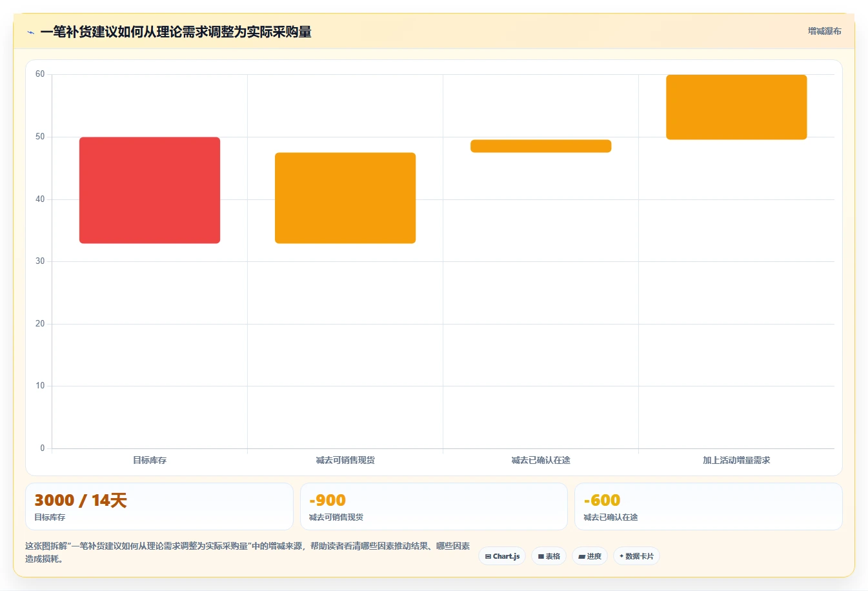Click the 减去可销售现货 x-axis label
Image resolution: width=868 pixels, height=591 pixels.
tap(345, 460)
